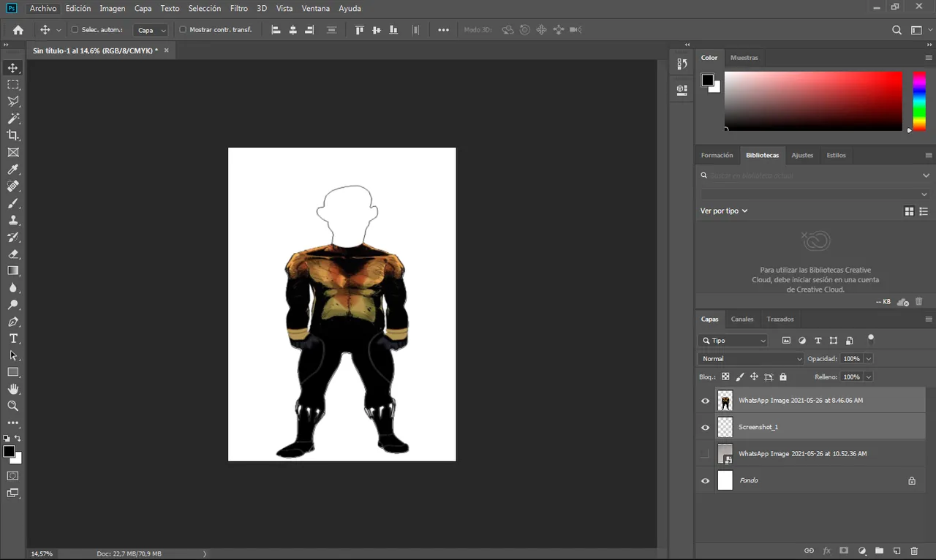936x560 pixels.
Task: Show the WhatsApp Image 10.52.36 AM layer
Action: point(705,454)
